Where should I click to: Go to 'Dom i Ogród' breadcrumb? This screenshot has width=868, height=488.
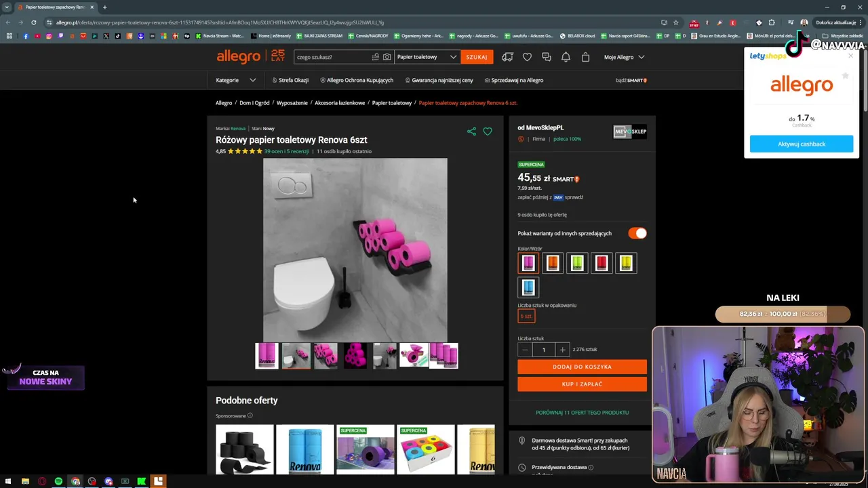[254, 103]
